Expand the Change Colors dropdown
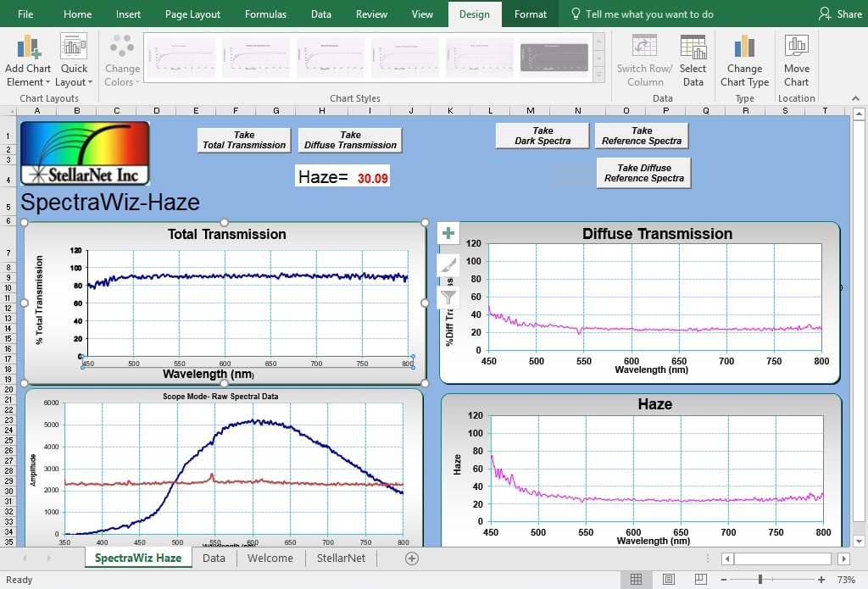The width and height of the screenshot is (868, 589). pyautogui.click(x=122, y=61)
